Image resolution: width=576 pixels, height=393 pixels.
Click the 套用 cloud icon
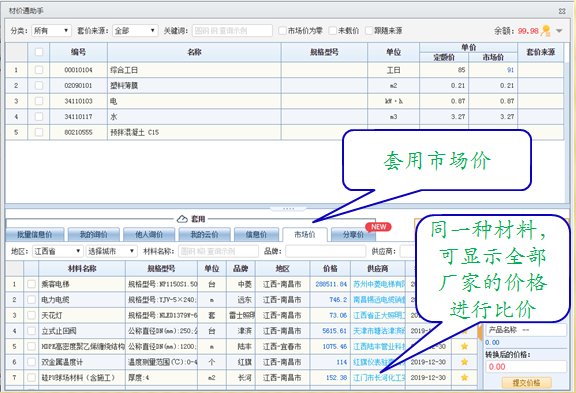pos(182,219)
